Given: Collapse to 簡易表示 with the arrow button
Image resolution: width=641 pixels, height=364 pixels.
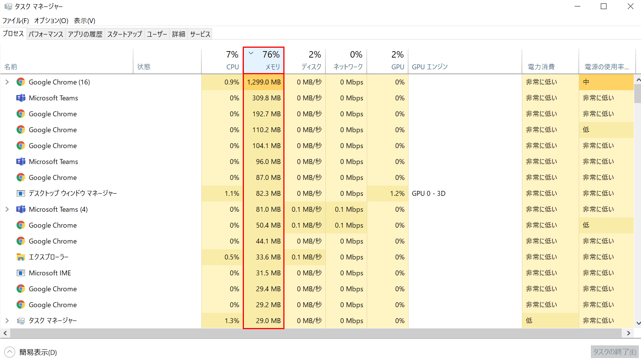Looking at the screenshot, I should tap(9, 352).
